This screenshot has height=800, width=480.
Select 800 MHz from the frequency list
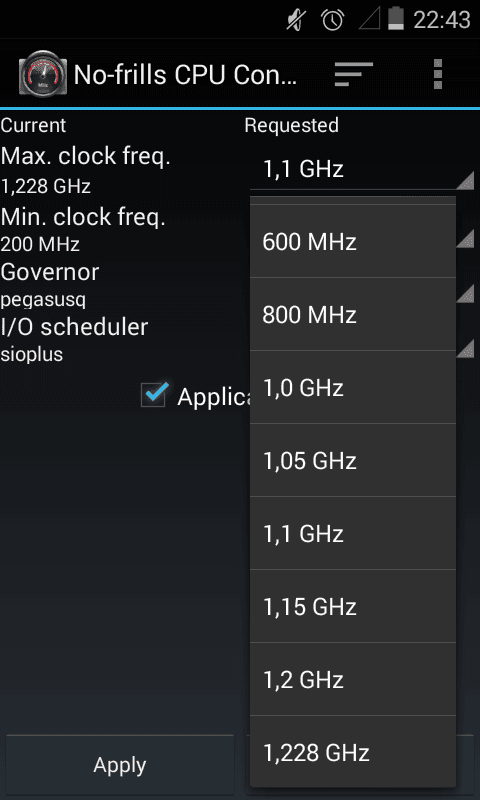click(x=353, y=314)
